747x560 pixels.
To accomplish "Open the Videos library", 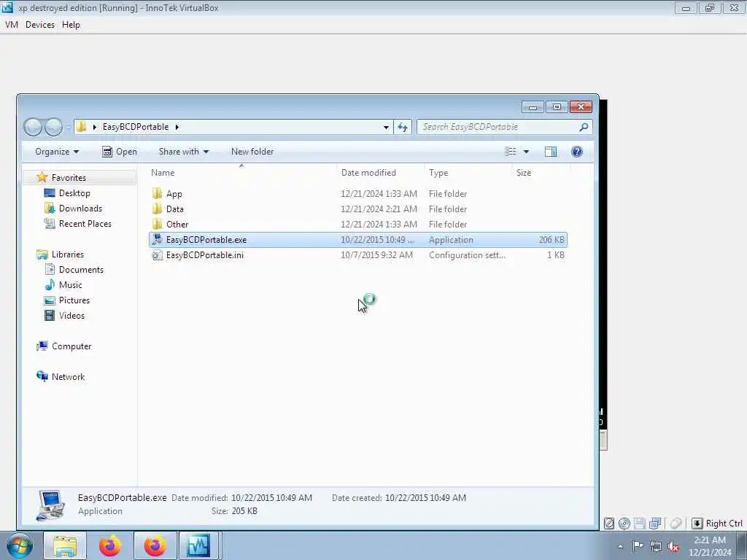I will coord(71,316).
